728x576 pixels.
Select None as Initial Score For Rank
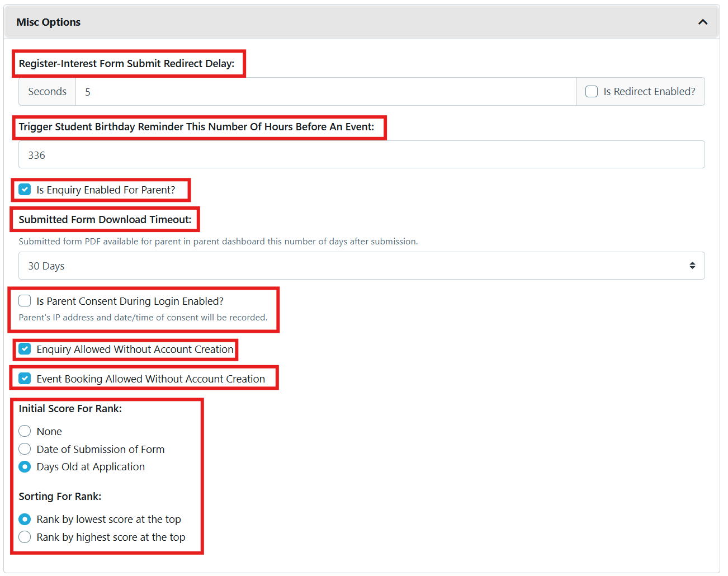[x=25, y=431]
